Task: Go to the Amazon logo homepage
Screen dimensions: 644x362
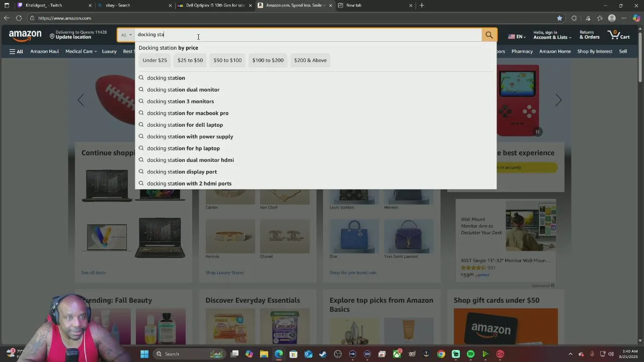Action: (x=25, y=36)
